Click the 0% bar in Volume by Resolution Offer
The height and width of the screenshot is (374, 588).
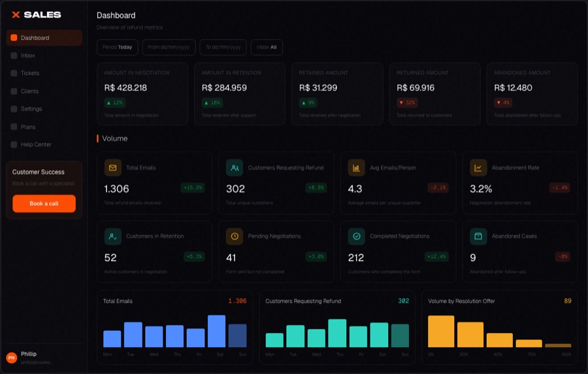441,332
